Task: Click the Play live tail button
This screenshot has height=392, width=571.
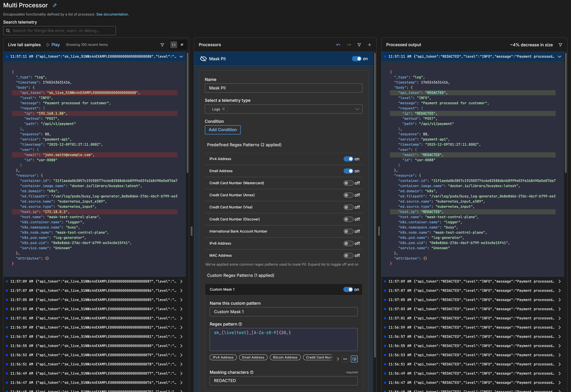Action: [x=53, y=45]
